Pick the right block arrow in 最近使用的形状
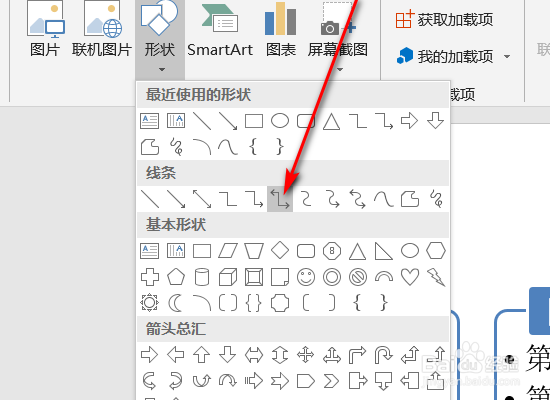The width and height of the screenshot is (550, 400). 409,121
